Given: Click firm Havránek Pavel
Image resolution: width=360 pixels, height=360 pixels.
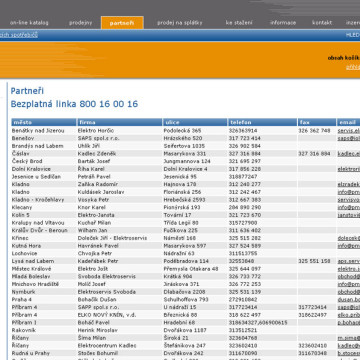Looking at the screenshot, I should tap(98, 246).
